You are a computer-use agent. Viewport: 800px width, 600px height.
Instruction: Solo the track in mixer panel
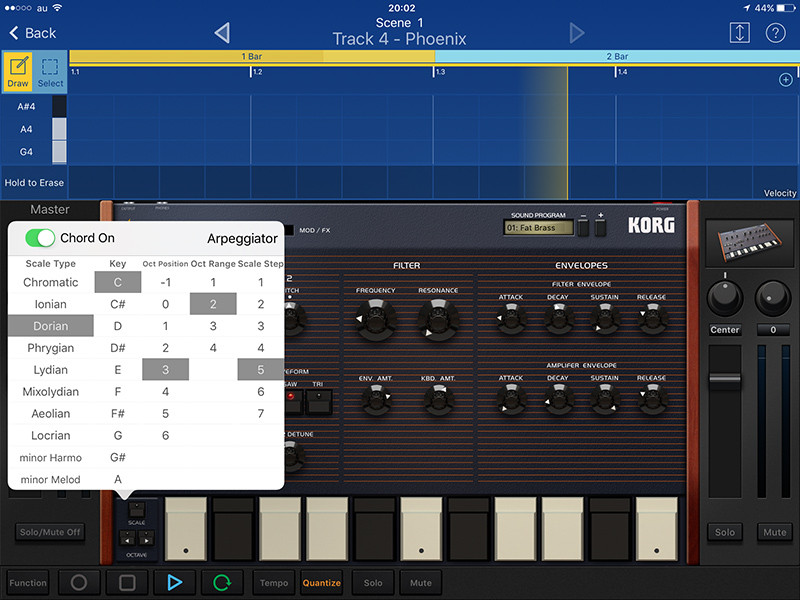click(x=724, y=532)
